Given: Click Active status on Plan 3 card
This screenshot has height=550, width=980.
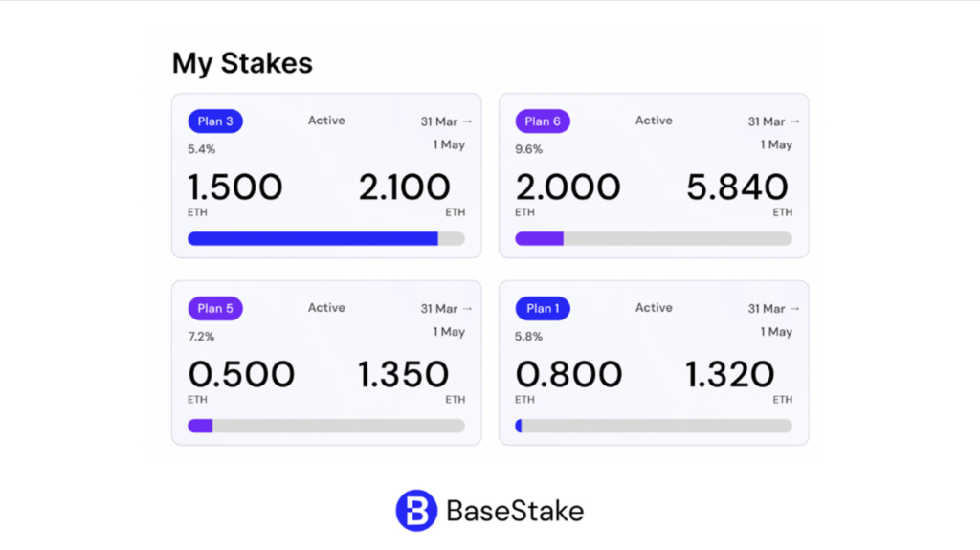Looking at the screenshot, I should pos(326,121).
